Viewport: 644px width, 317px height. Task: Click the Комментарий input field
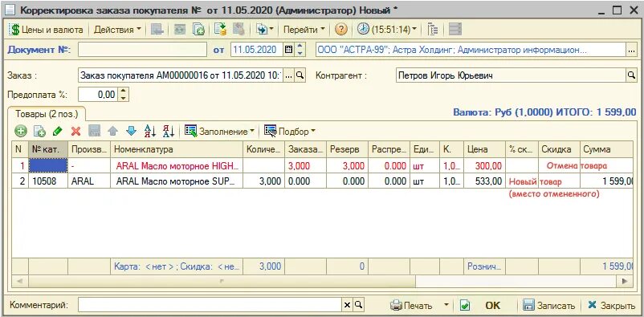(x=210, y=305)
